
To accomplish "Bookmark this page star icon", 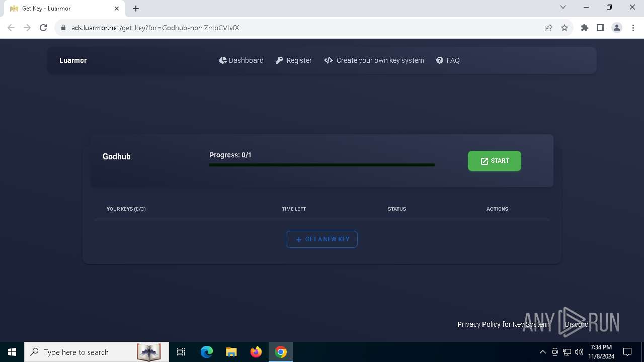I will pos(565,28).
